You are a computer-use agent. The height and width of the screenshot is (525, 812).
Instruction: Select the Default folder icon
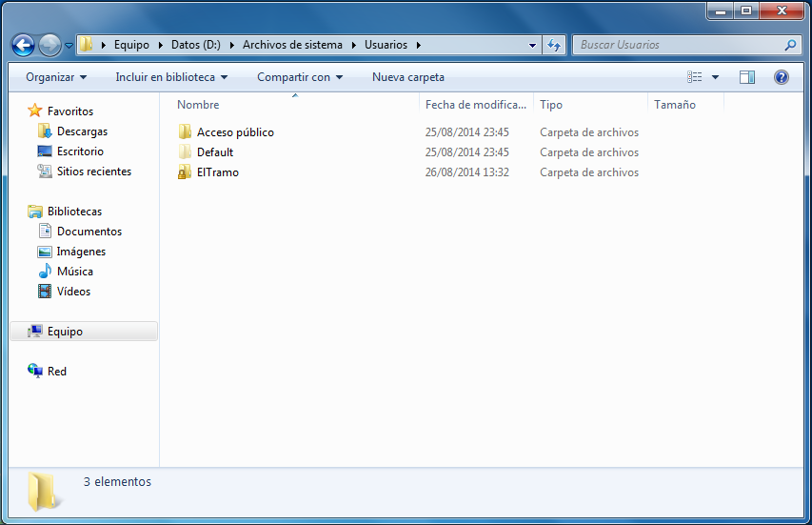pos(185,151)
